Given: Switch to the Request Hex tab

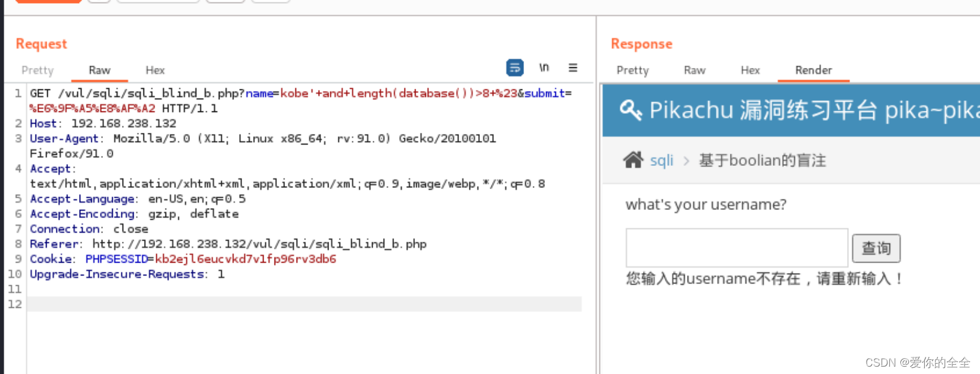Looking at the screenshot, I should click(155, 70).
